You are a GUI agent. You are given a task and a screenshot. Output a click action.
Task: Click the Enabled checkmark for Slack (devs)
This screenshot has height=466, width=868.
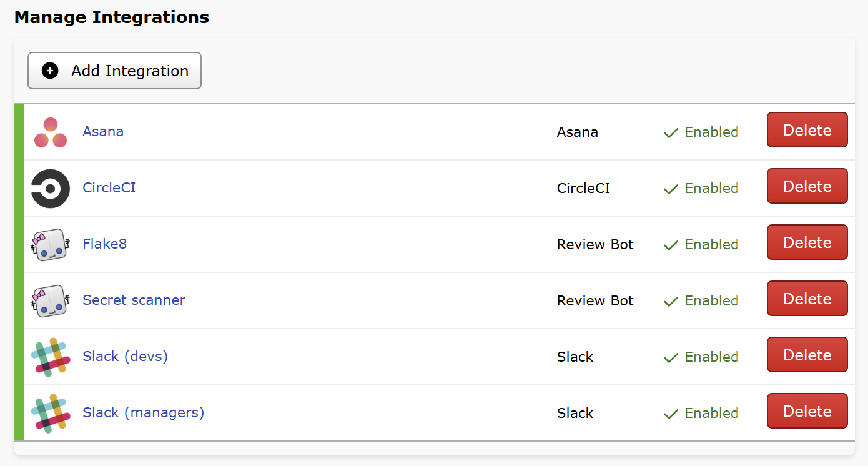click(x=670, y=357)
